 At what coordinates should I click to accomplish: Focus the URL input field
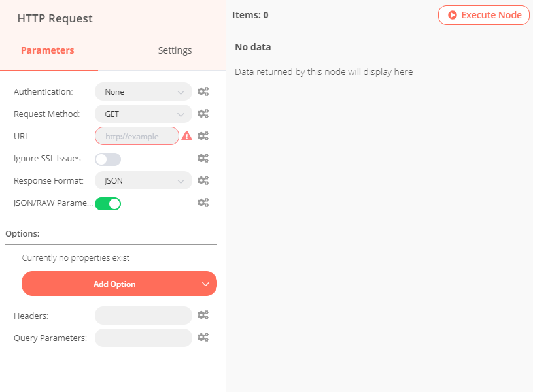137,136
